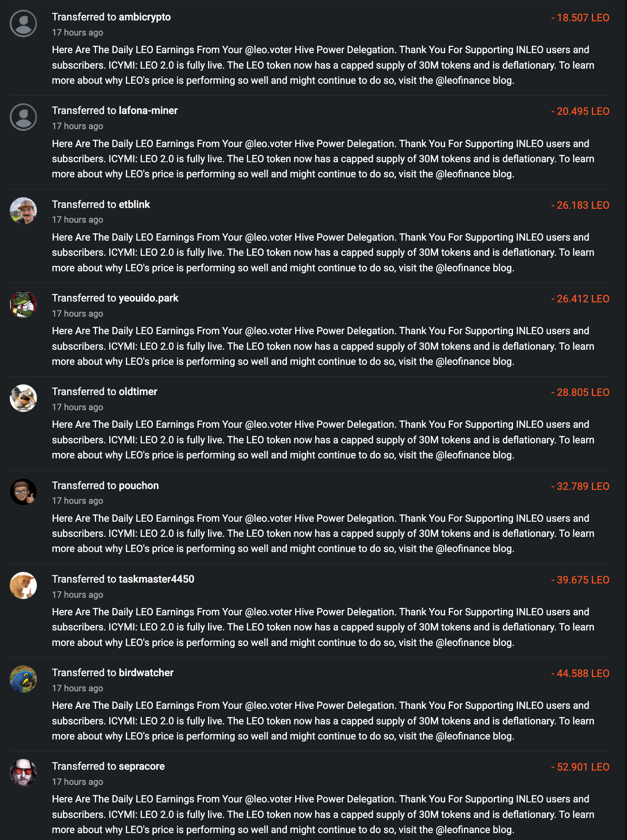Click the oldtimer username
Screen dimensions: 627x840
(138, 392)
